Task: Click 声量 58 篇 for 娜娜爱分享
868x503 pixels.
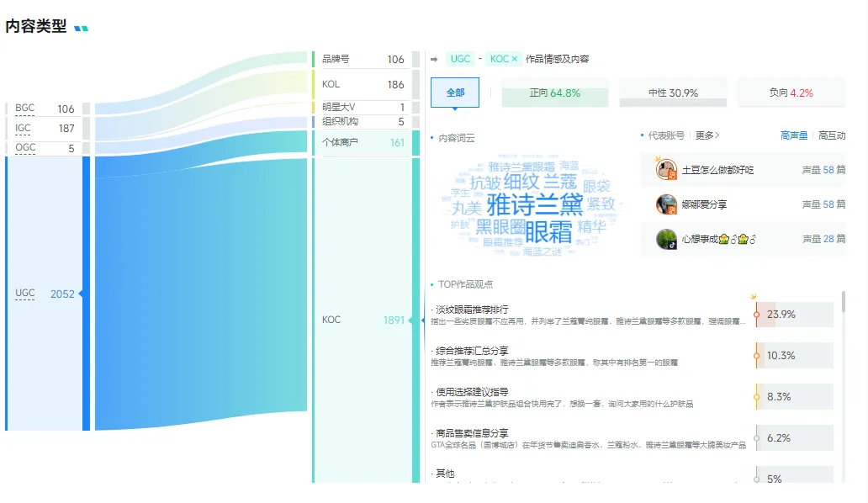Action: (823, 204)
